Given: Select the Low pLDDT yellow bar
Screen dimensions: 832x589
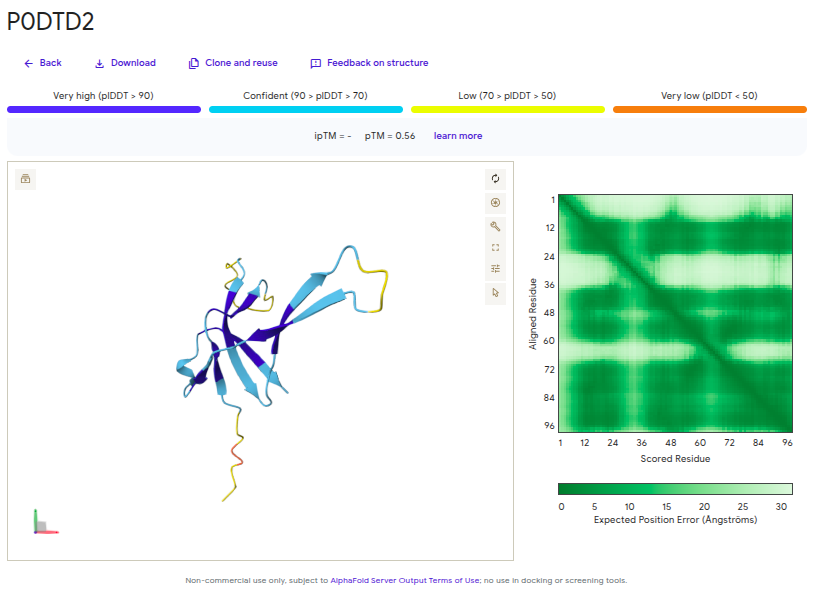Looking at the screenshot, I should click(508, 109).
